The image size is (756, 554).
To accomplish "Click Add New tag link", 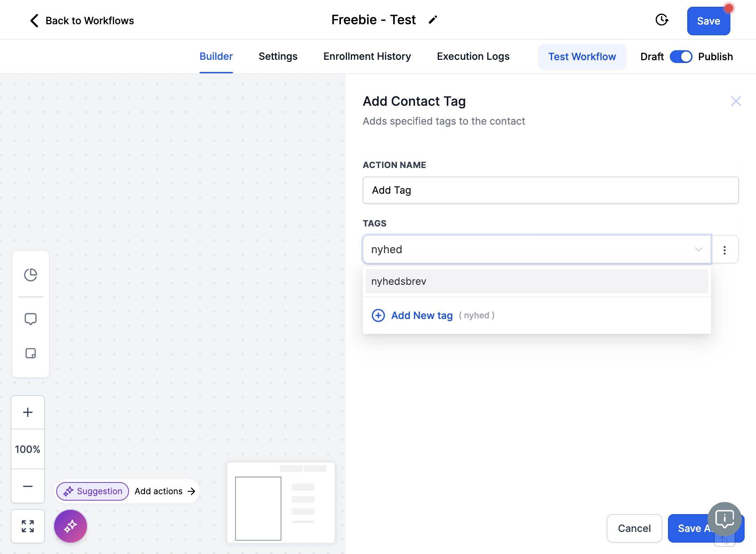I will tap(422, 315).
